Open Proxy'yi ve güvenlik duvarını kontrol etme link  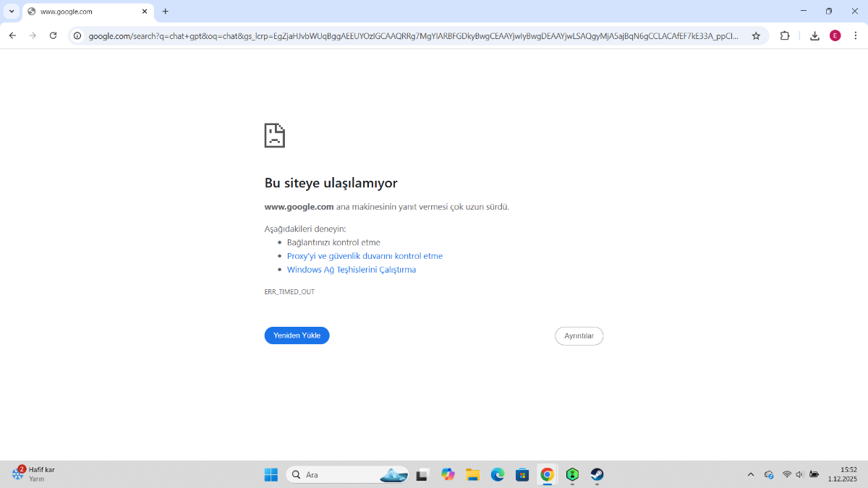365,256
